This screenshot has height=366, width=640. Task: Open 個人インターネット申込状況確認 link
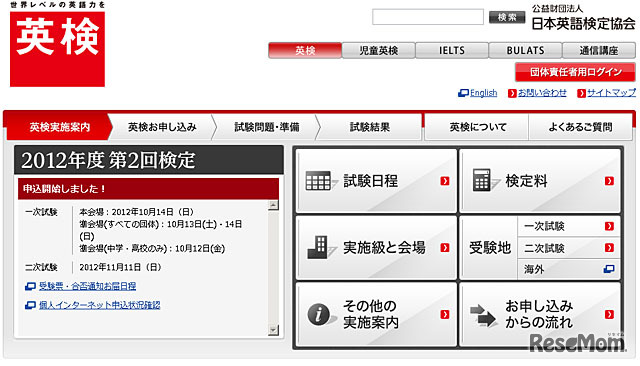[100, 305]
